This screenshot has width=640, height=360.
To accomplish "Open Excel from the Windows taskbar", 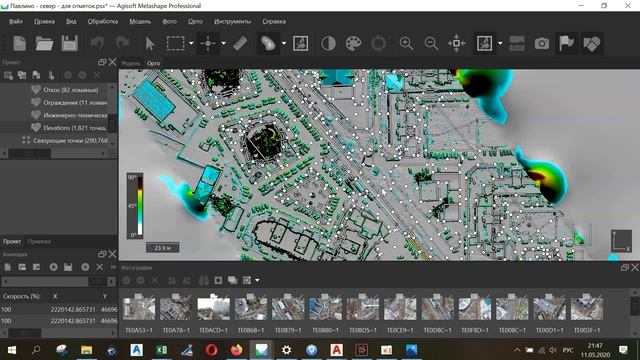I will coord(162,350).
